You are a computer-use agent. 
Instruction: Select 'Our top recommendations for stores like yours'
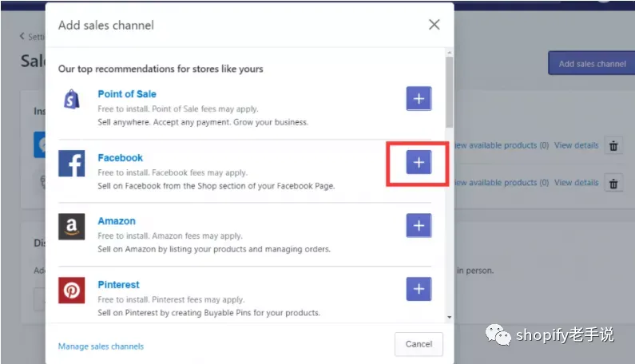pyautogui.click(x=161, y=69)
